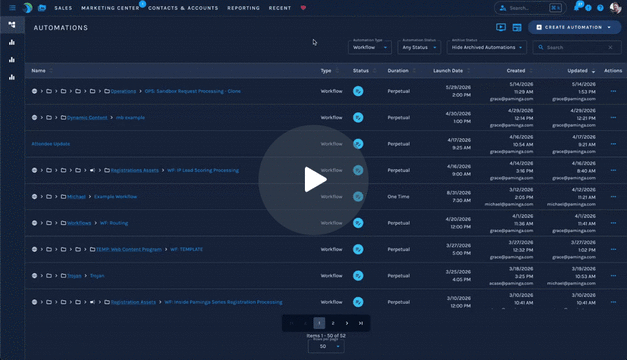Sort by the Created column

coord(516,71)
